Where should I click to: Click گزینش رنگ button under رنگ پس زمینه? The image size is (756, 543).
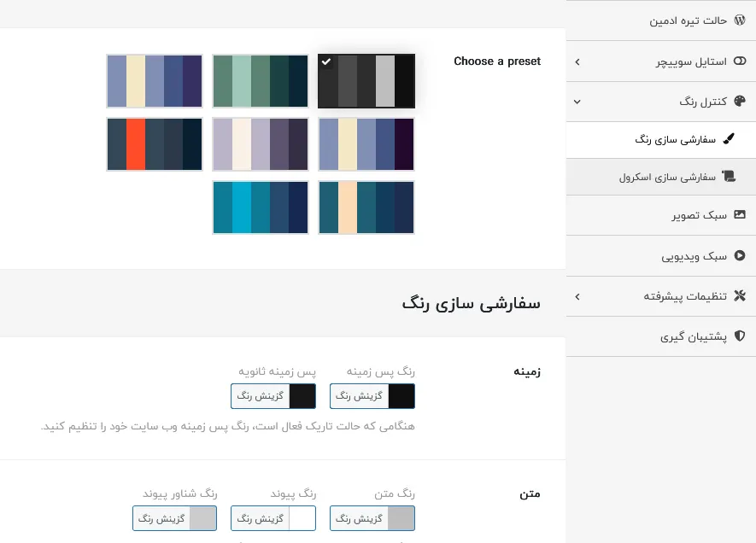[359, 396]
